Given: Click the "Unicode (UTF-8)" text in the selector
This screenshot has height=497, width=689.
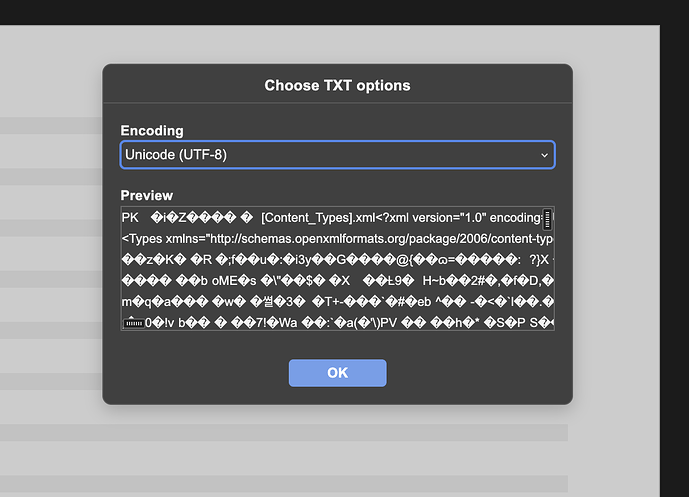Looking at the screenshot, I should (x=176, y=155).
